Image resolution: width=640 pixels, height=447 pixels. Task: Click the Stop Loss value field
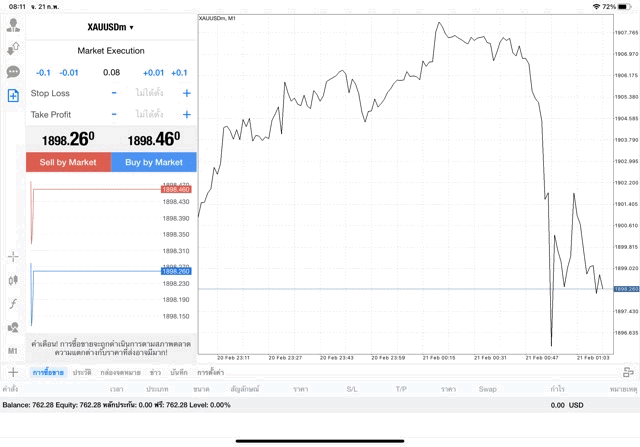tap(150, 93)
